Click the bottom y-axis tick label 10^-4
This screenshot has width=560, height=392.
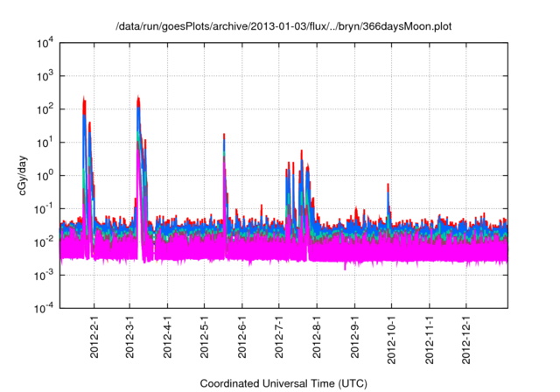coord(43,307)
